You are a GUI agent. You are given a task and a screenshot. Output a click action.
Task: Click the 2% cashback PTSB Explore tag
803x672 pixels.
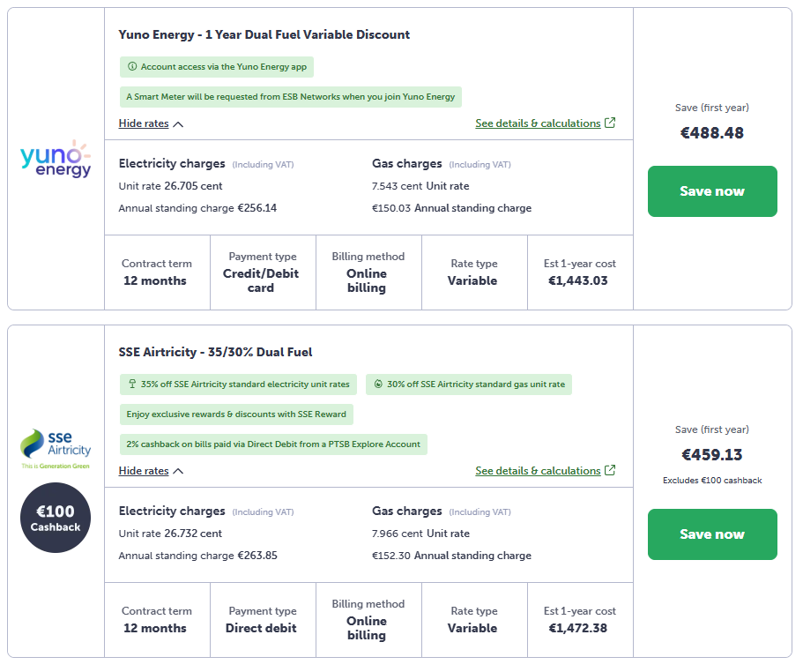point(273,444)
